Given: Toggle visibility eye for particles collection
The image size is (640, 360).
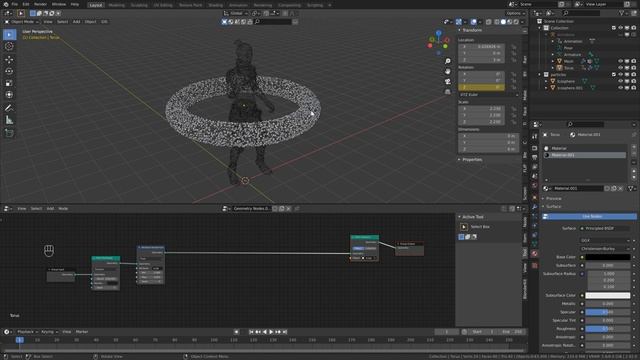Looking at the screenshot, I should (620, 75).
